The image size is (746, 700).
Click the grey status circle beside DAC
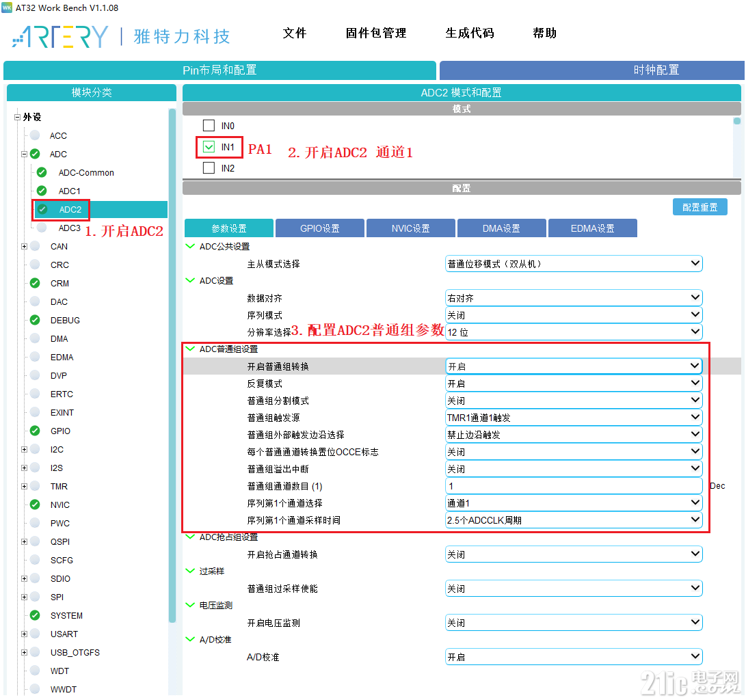click(x=35, y=301)
